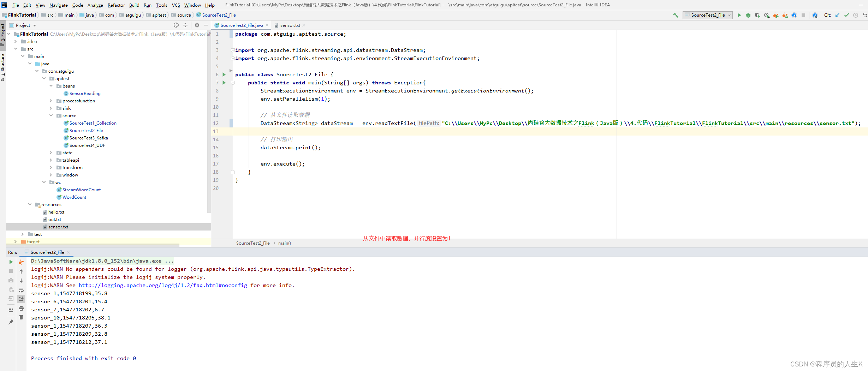
Task: Open Project panel settings gear
Action: (197, 25)
